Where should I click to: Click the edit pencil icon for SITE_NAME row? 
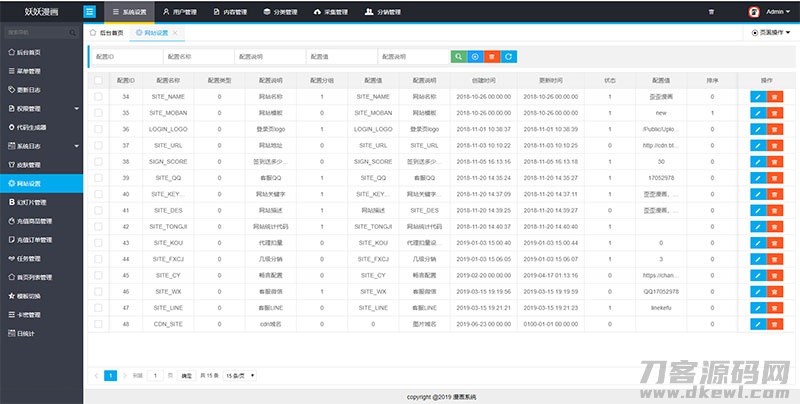coord(757,96)
